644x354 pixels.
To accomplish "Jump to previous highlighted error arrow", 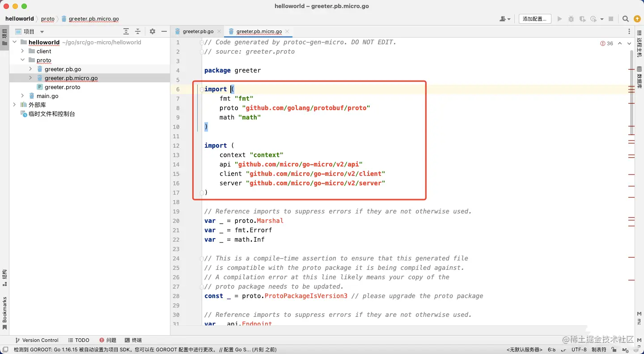I will click(620, 43).
